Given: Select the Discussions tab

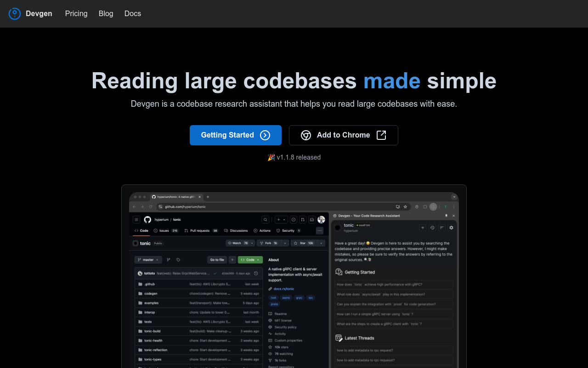Looking at the screenshot, I should [236, 231].
